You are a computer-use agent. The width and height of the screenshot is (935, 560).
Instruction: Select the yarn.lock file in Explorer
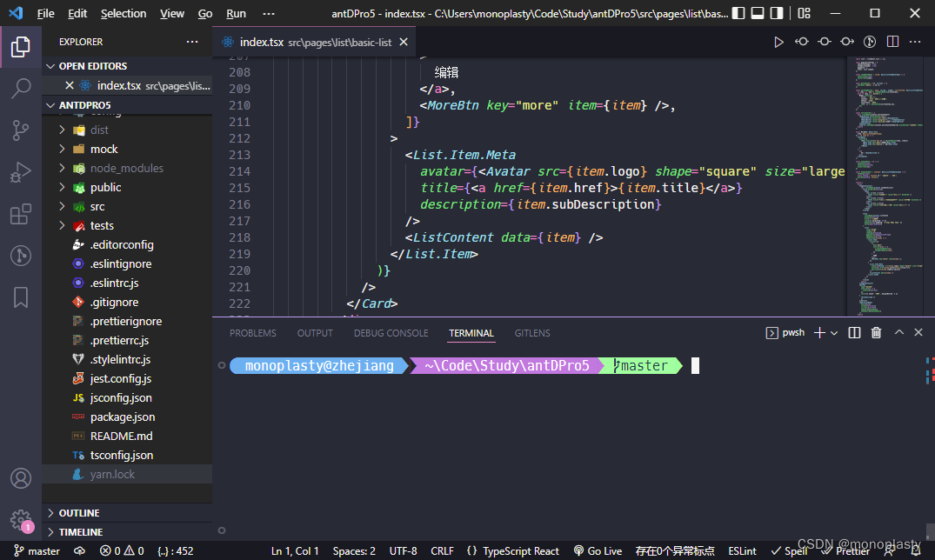114,474
